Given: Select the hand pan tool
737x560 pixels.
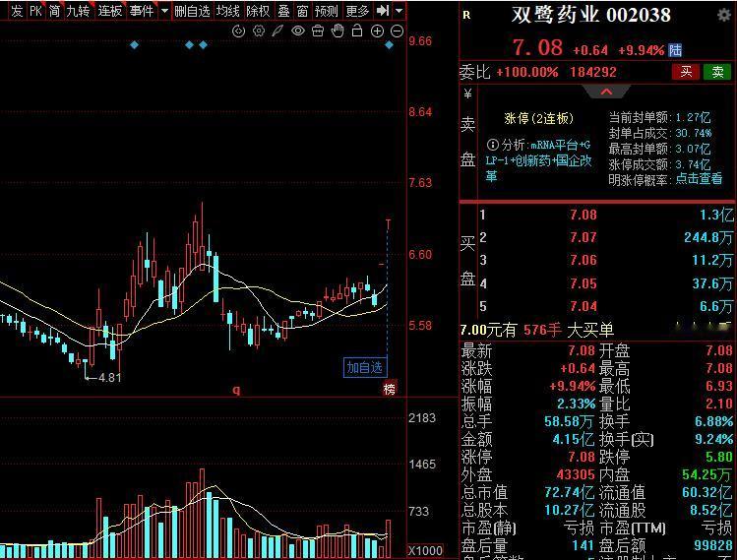Looking at the screenshot, I should (x=338, y=31).
